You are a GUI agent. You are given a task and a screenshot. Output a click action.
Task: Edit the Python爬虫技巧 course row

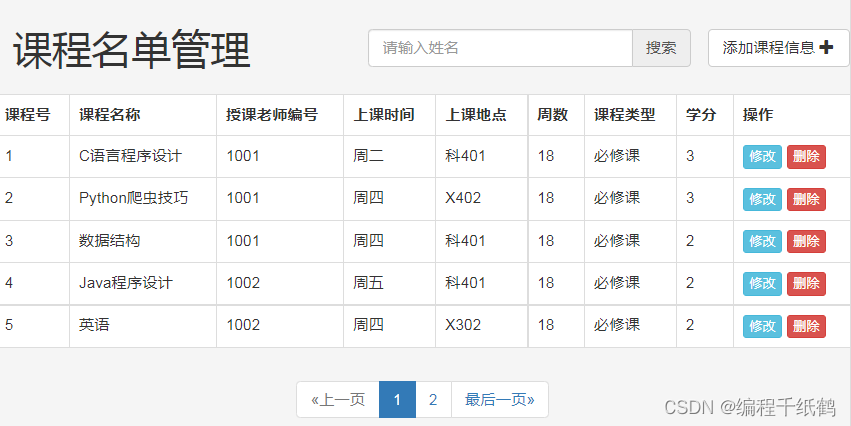tap(762, 199)
